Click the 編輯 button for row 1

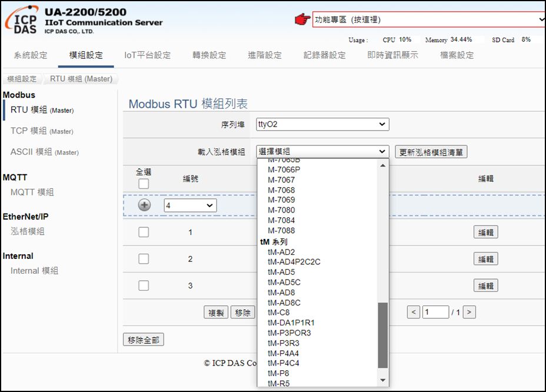(486, 232)
